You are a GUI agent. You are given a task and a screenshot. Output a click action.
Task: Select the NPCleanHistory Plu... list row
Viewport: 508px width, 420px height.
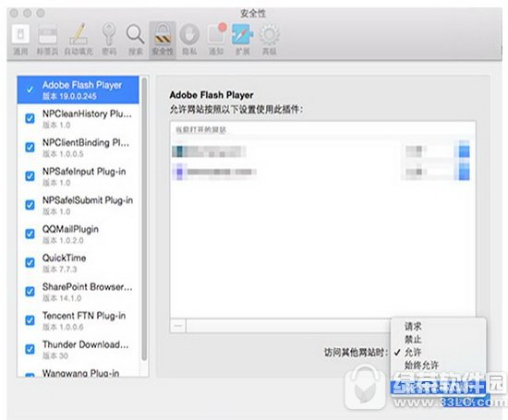pos(79,118)
